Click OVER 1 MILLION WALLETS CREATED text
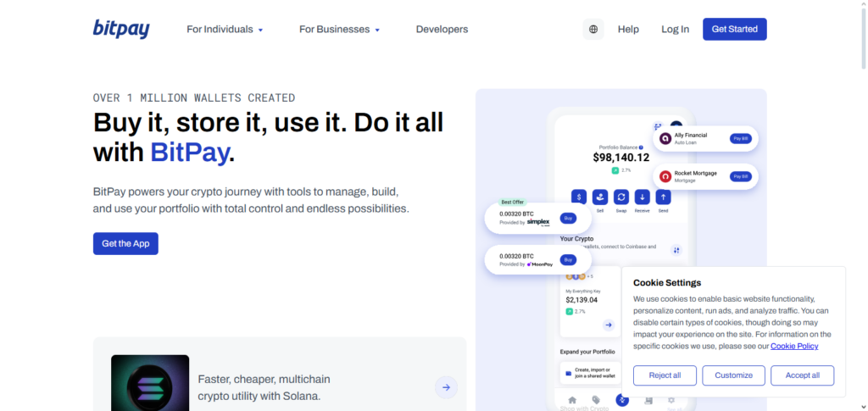This screenshot has width=868, height=411. click(x=194, y=98)
